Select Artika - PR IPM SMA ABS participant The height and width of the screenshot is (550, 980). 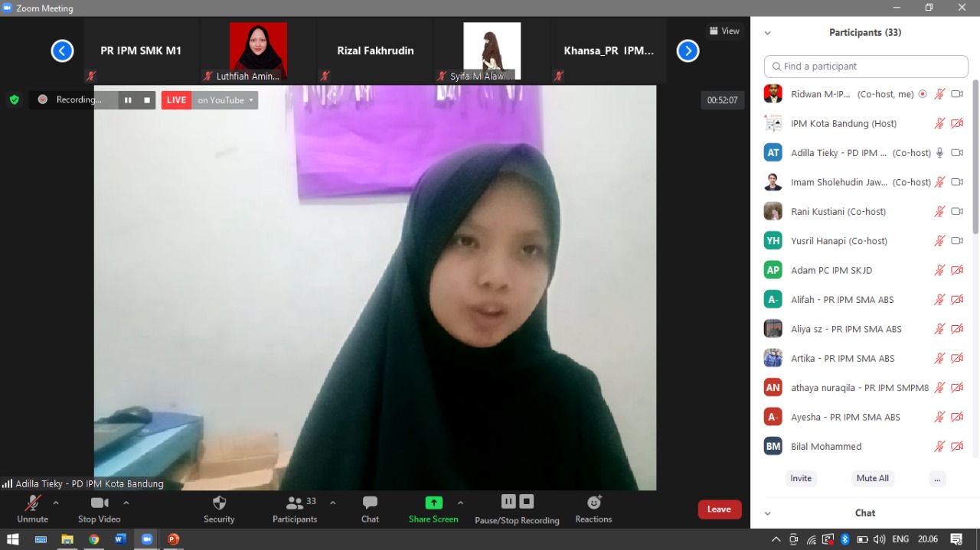(x=866, y=358)
